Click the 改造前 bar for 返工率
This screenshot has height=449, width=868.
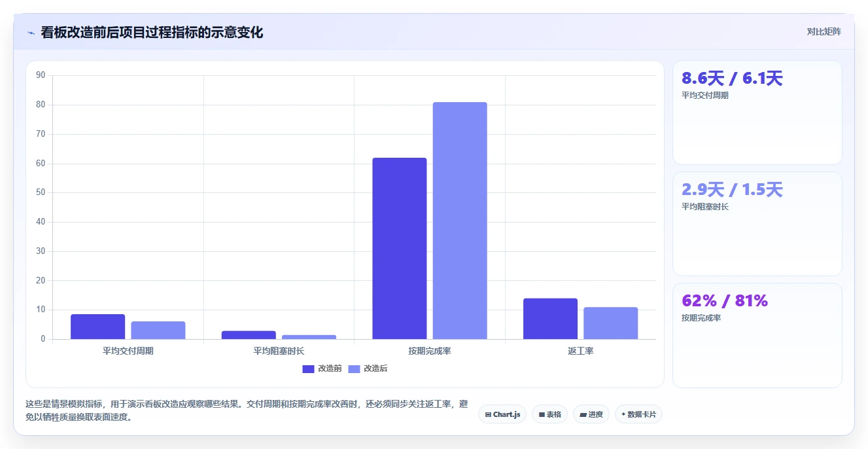(x=550, y=319)
